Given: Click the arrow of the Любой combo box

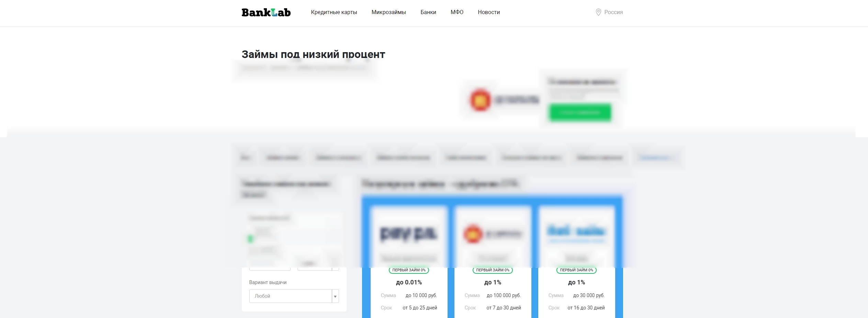Looking at the screenshot, I should (x=335, y=296).
